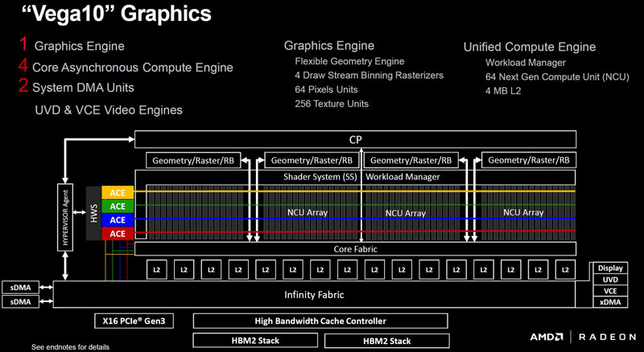Image resolution: width=644 pixels, height=352 pixels.
Task: Click Graphics Engine heading above Flexible Geometry Engine
Action: (329, 46)
